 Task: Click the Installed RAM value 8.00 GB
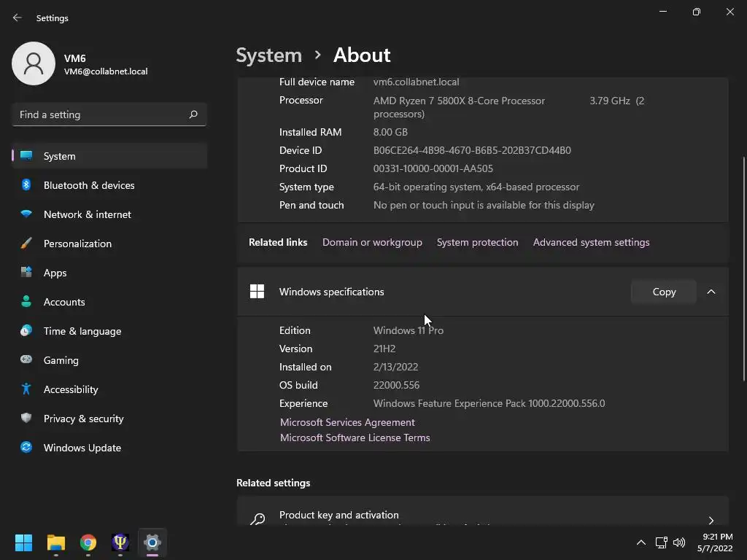[x=390, y=132]
